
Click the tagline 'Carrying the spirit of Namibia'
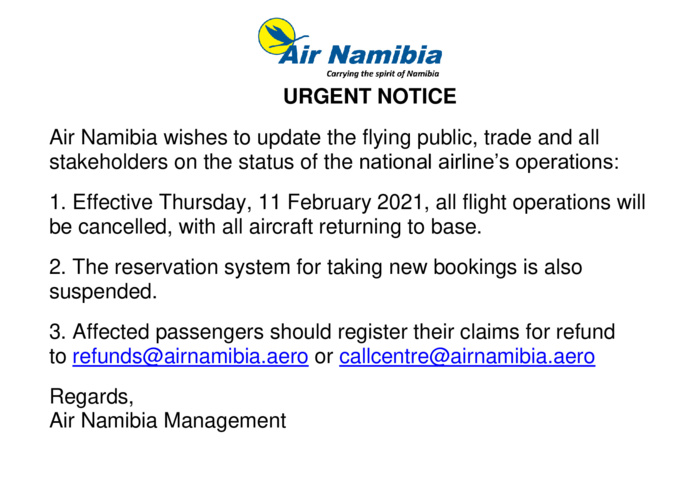[x=384, y=75]
